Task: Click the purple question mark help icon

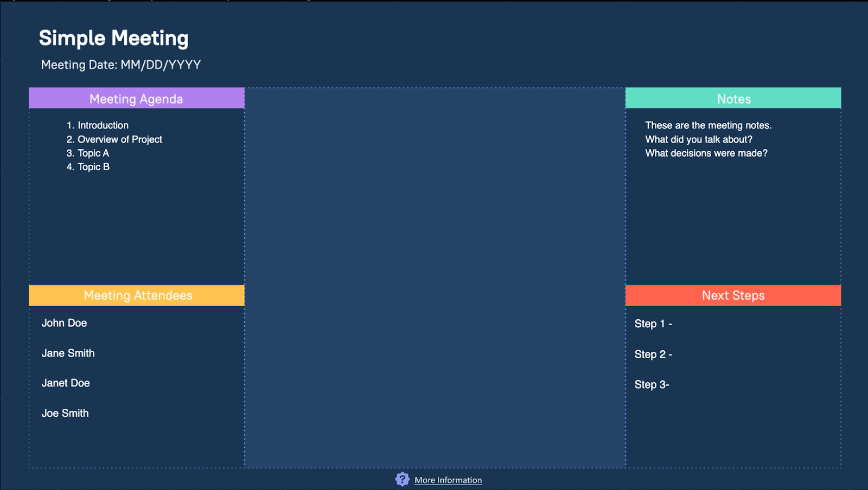Action: pyautogui.click(x=402, y=479)
